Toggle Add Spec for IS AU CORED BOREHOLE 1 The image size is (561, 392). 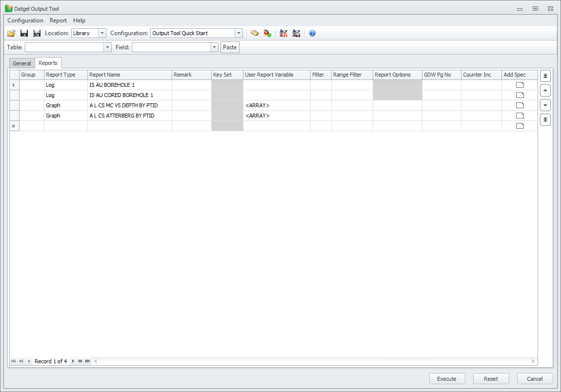[520, 96]
